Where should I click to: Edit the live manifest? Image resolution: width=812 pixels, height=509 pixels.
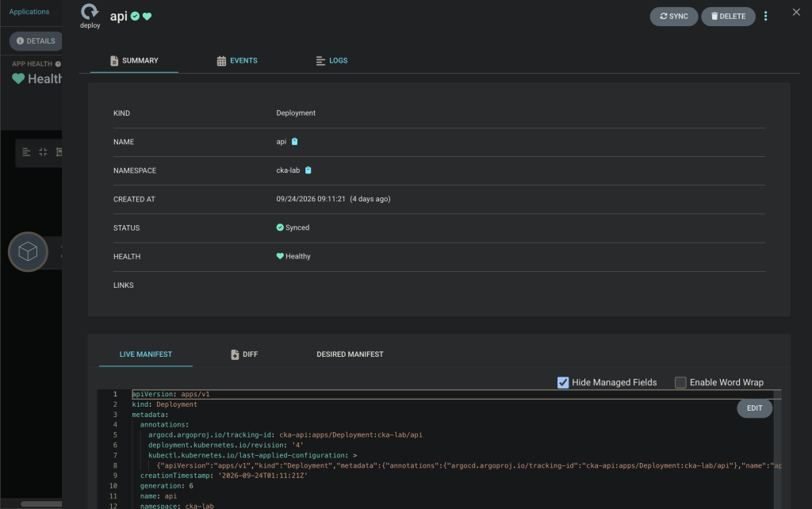(x=755, y=408)
